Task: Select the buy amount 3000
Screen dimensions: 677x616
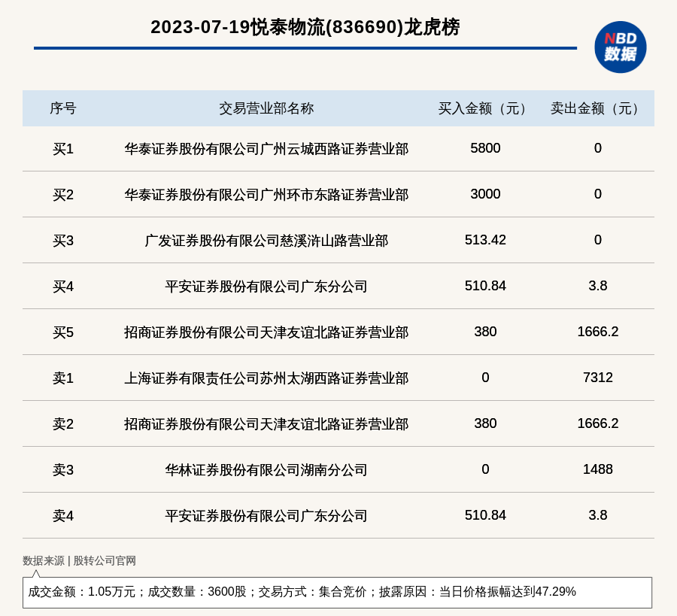Action: (485, 194)
